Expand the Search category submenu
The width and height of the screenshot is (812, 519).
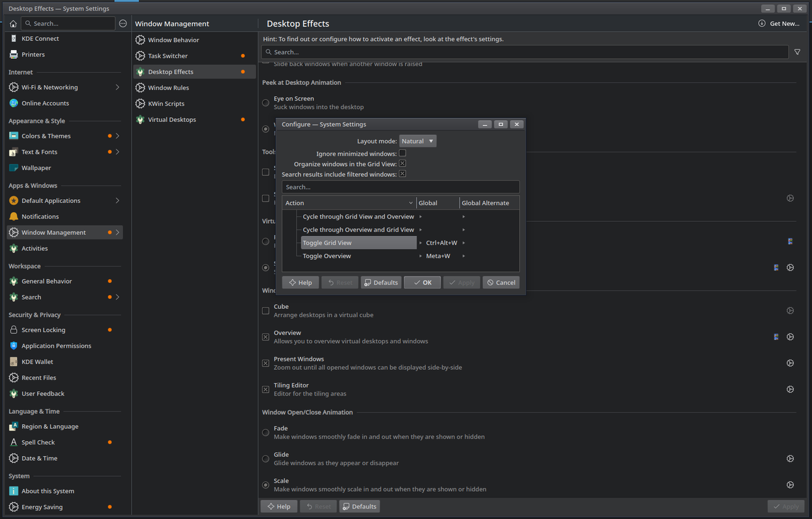point(117,297)
